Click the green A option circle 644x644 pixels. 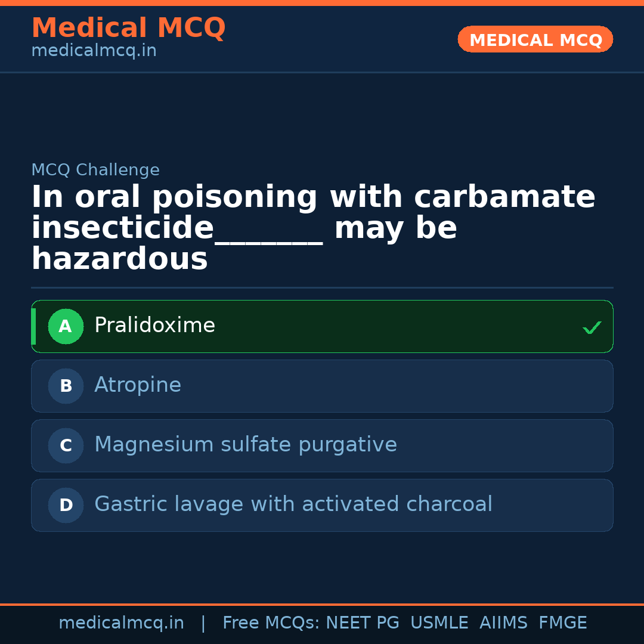pos(66,326)
